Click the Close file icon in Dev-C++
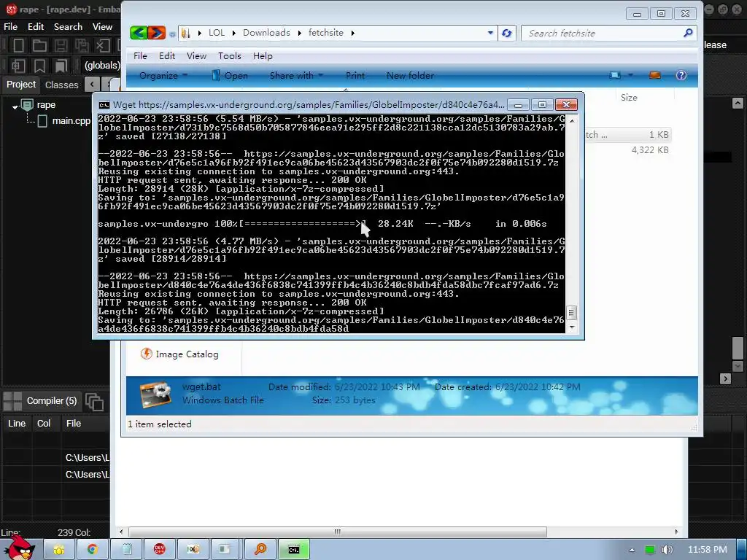 103,46
